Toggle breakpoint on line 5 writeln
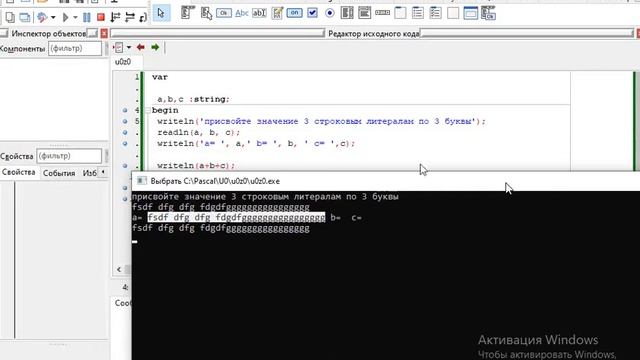Screen dimensions: 640x360 [x=125, y=121]
